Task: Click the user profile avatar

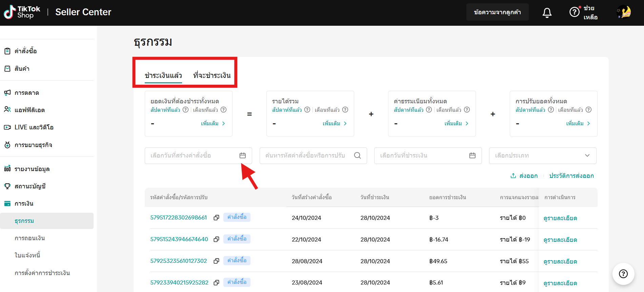Action: point(624,12)
